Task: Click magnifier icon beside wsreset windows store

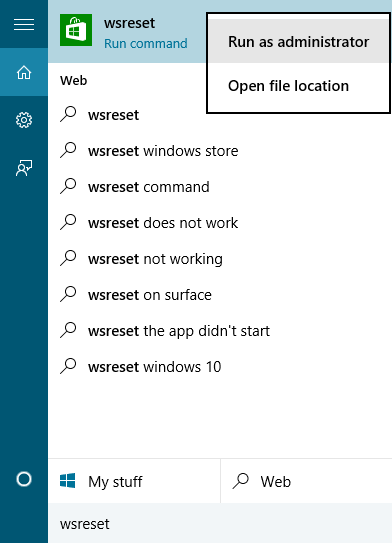Action: tap(68, 150)
